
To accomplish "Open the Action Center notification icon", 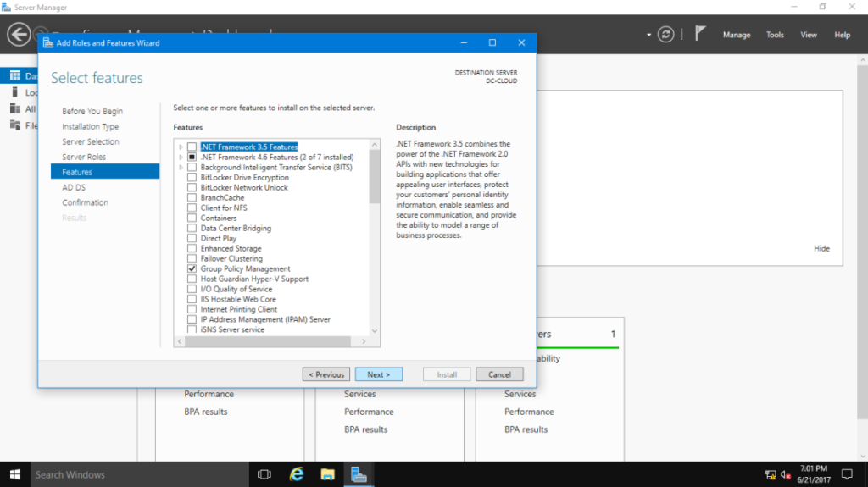I will (847, 474).
